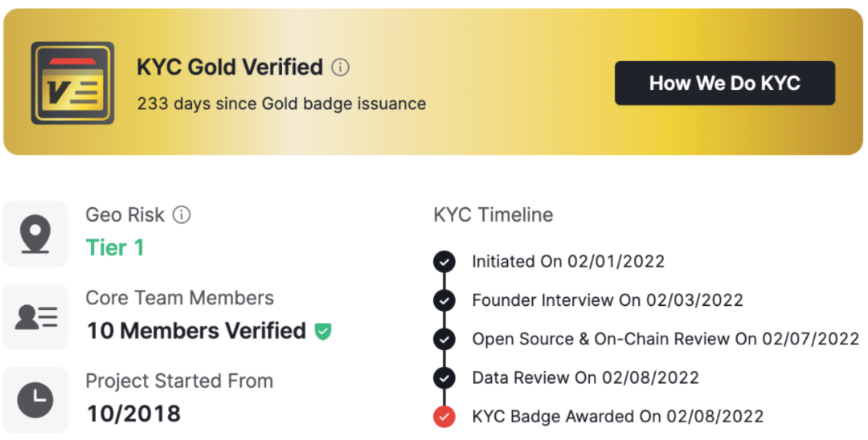Click the Geo Risk location pin icon
This screenshot has width=868, height=440.
(35, 234)
